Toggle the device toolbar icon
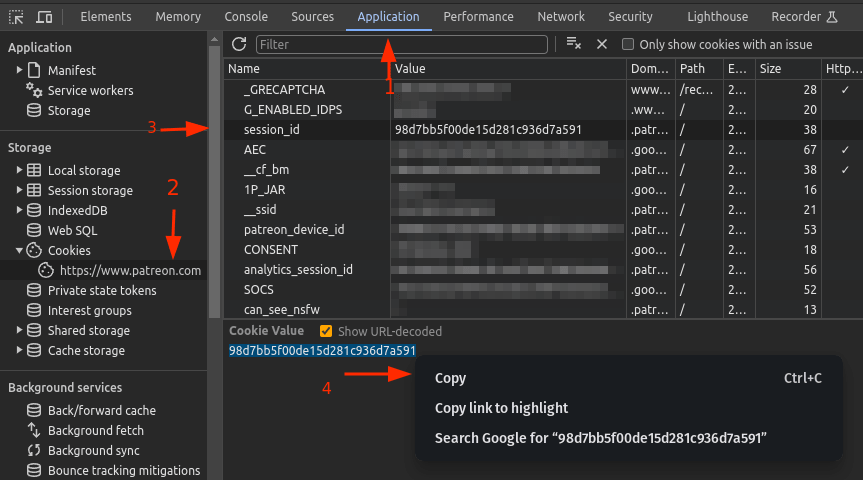The width and height of the screenshot is (863, 480). [45, 17]
